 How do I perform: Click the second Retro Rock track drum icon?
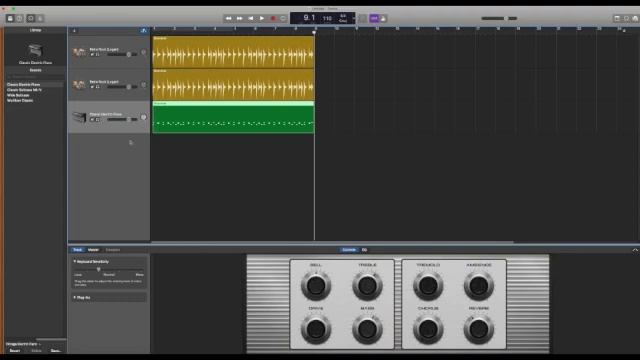79,84
